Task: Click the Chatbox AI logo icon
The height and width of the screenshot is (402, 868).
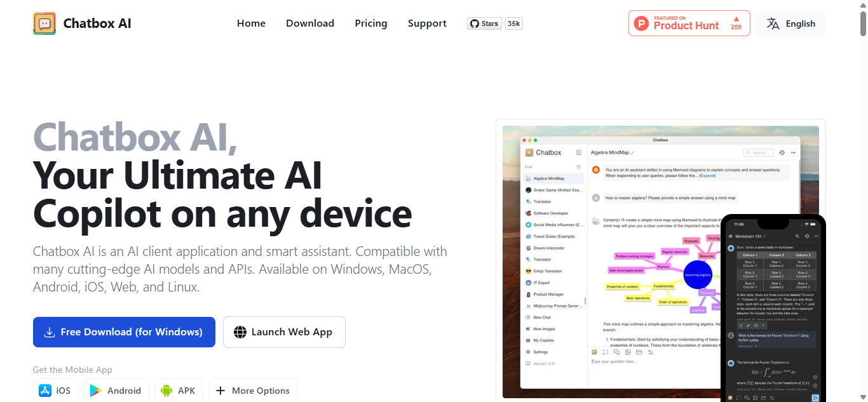Action: coord(44,23)
